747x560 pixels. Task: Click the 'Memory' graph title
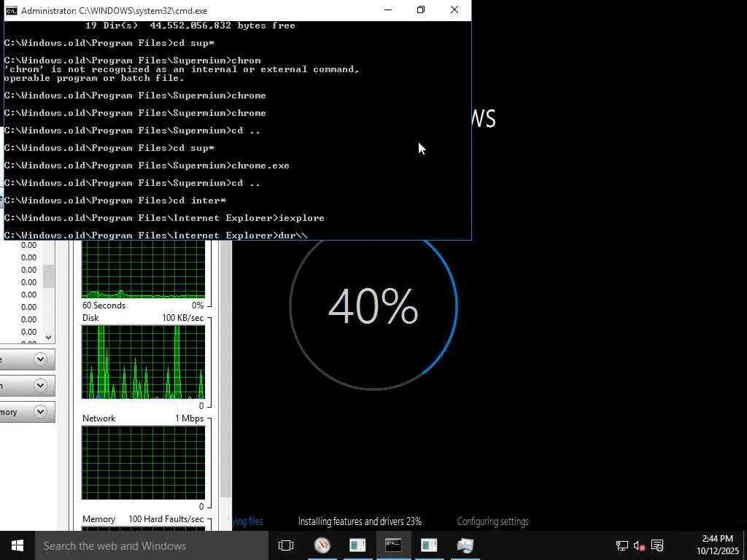[x=98, y=518]
